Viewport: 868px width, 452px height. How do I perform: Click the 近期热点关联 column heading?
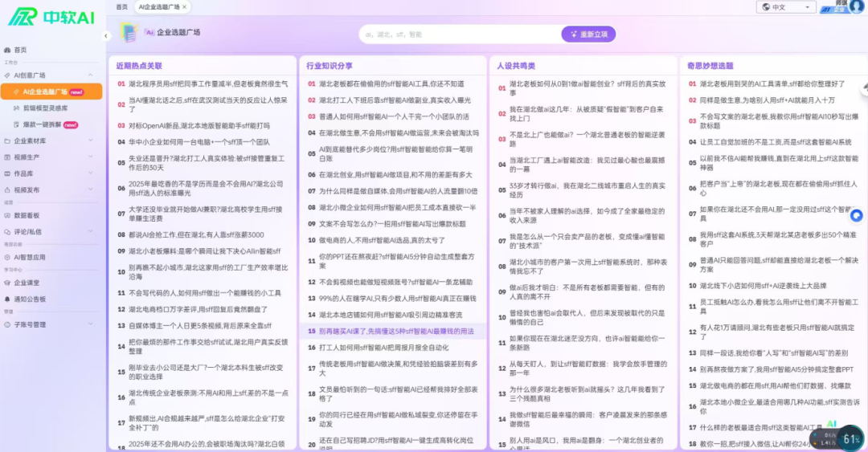pyautogui.click(x=139, y=66)
